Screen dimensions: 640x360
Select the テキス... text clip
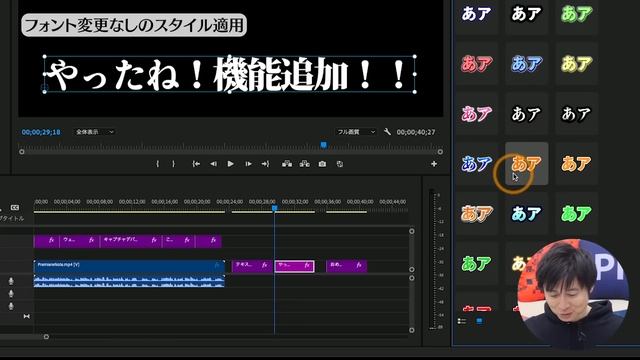(x=252, y=266)
